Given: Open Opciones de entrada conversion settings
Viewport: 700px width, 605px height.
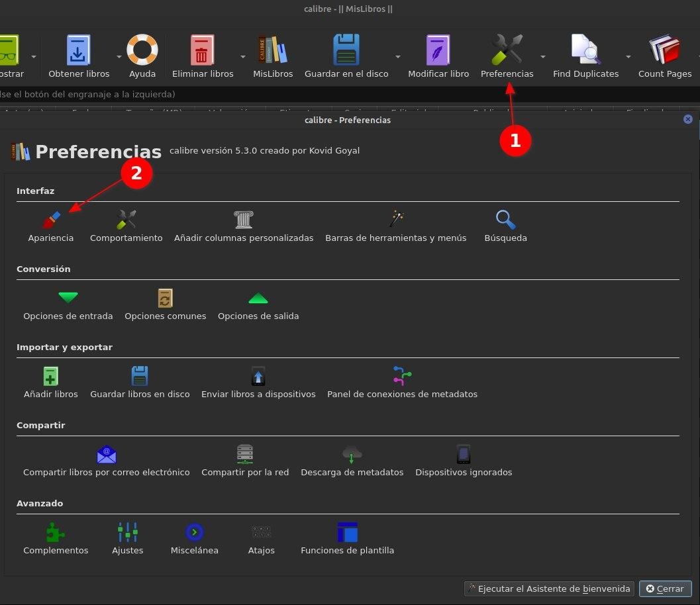Looking at the screenshot, I should 68,305.
